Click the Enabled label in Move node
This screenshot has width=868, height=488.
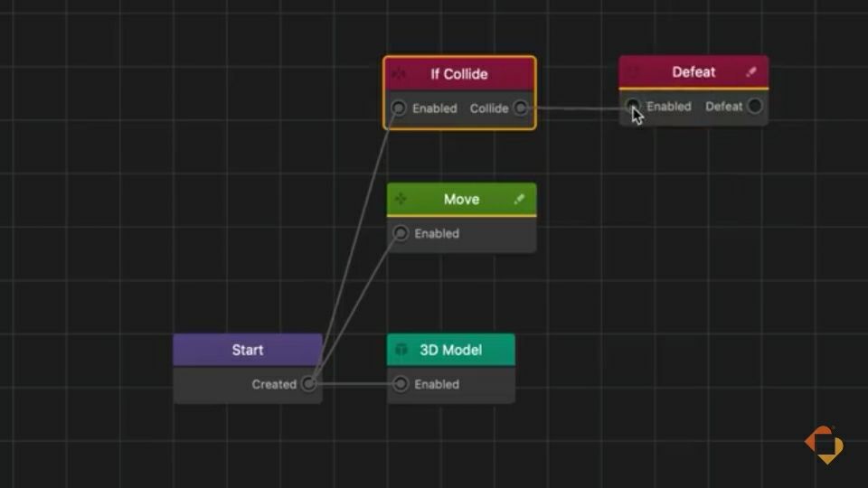tap(437, 233)
